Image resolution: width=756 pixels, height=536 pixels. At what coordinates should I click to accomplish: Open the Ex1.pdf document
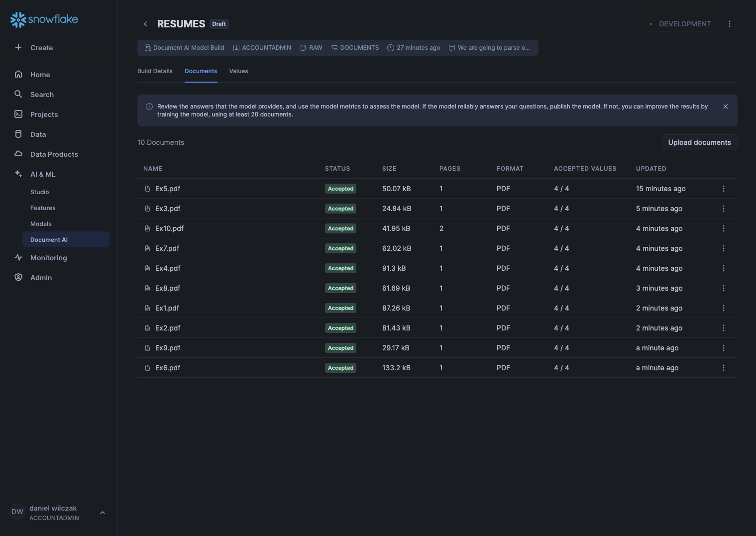(x=167, y=308)
